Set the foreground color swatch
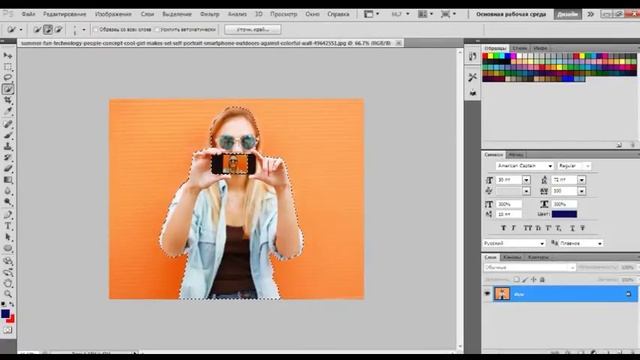Image resolution: width=640 pixels, height=360 pixels. 5,313
